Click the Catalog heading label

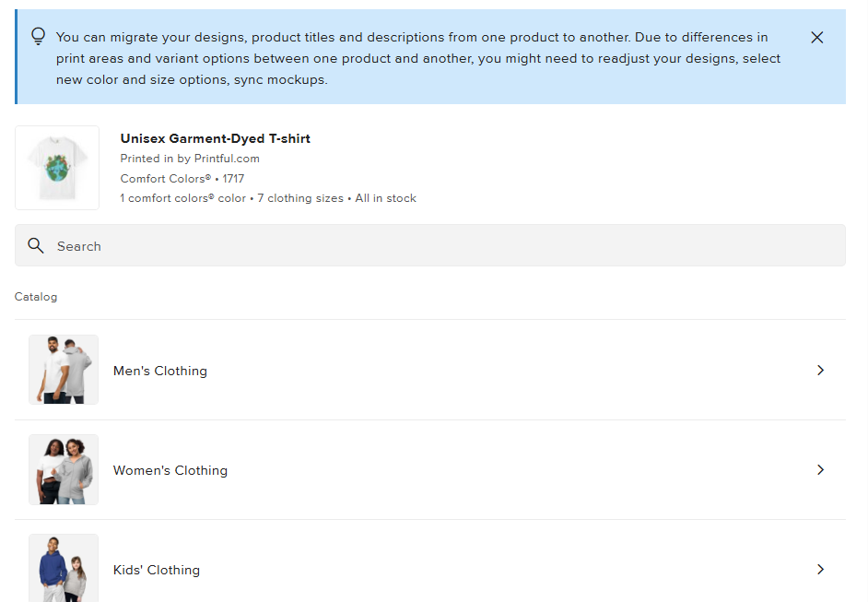pyautogui.click(x=36, y=297)
